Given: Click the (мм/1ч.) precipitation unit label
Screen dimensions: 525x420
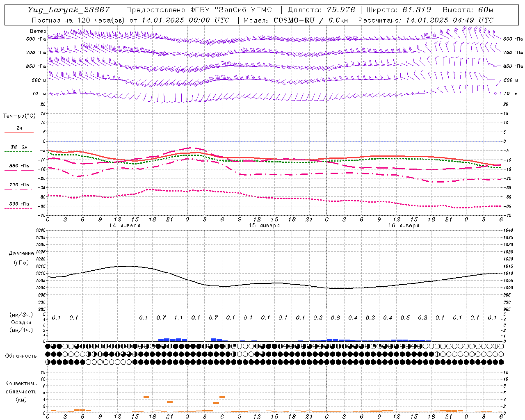Looking at the screenshot, I should click(21, 330).
